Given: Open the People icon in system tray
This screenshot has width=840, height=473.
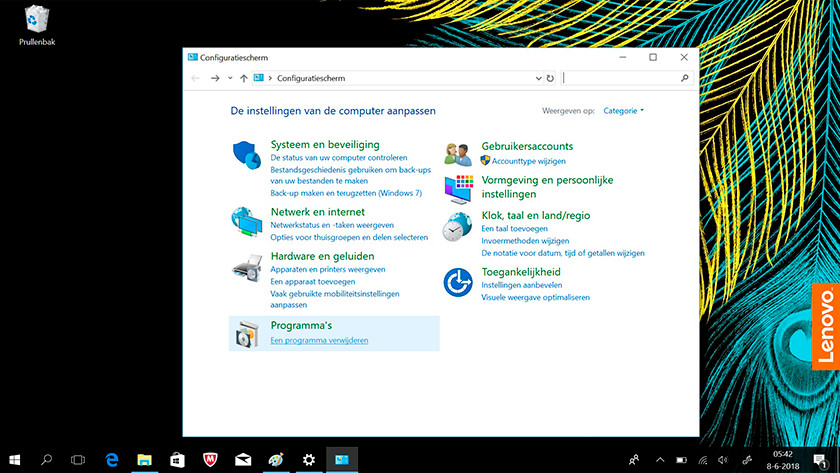Looking at the screenshot, I should (x=634, y=460).
